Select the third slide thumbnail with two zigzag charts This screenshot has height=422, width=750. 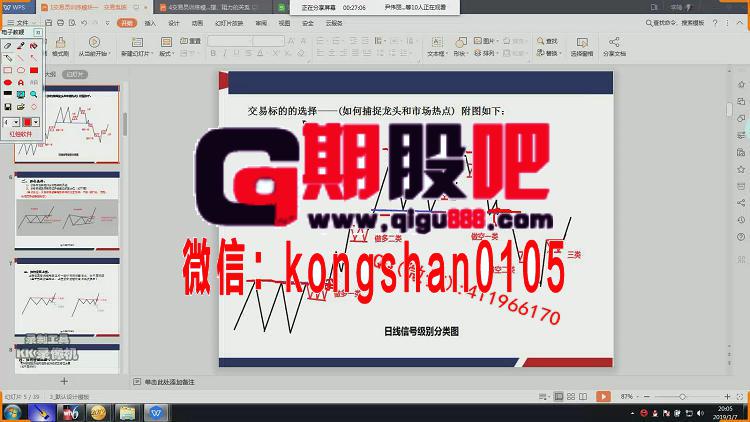(67, 297)
